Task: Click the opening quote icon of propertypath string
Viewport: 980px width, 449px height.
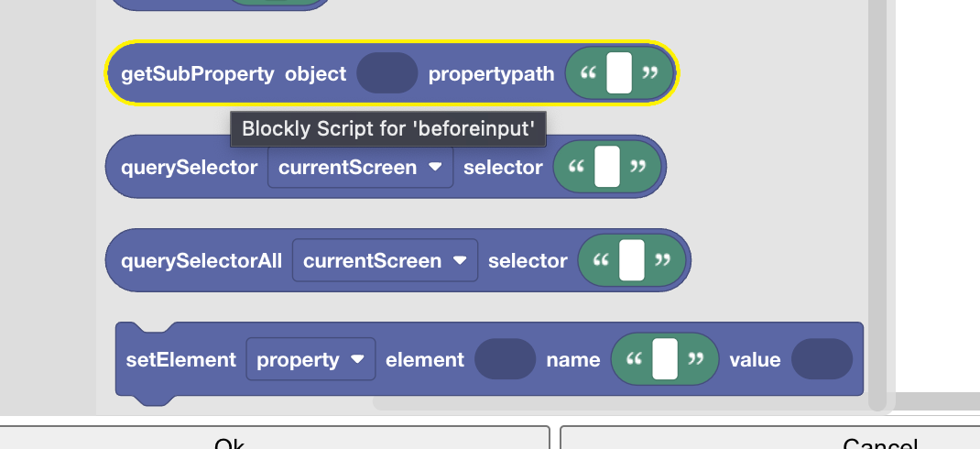Action: click(588, 74)
